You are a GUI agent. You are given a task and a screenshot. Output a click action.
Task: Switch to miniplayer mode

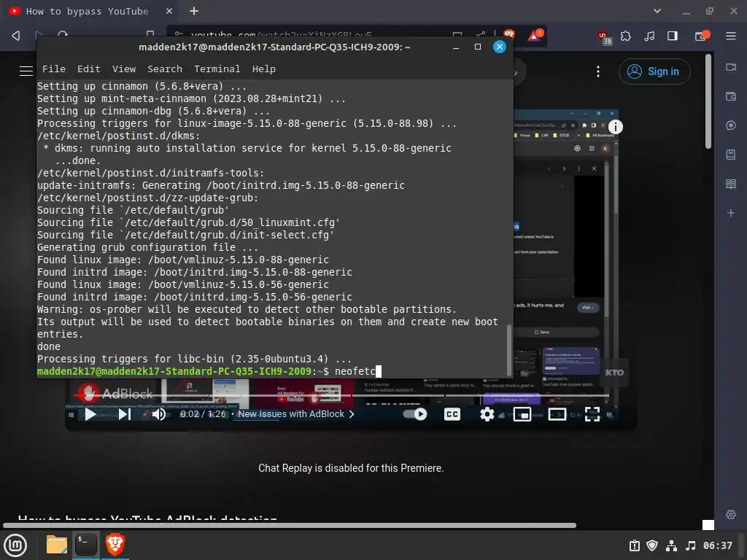tap(522, 414)
